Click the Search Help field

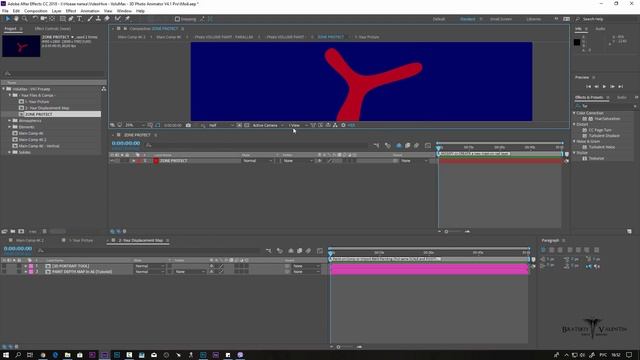click(606, 19)
